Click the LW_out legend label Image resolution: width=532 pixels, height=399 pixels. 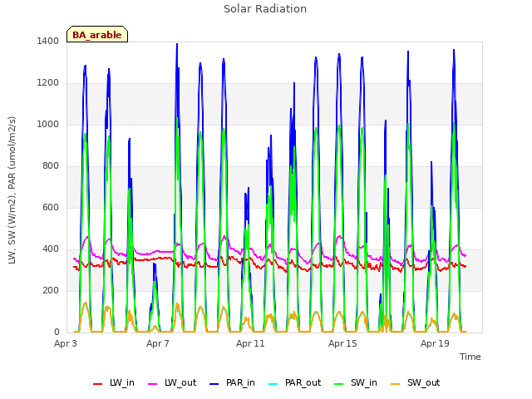pyautogui.click(x=180, y=382)
